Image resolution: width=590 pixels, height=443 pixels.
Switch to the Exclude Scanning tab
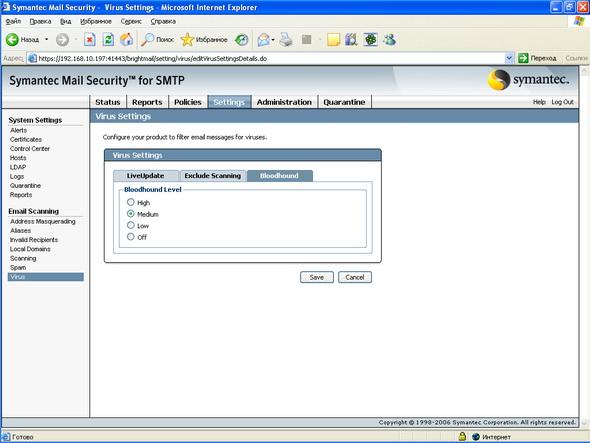213,176
